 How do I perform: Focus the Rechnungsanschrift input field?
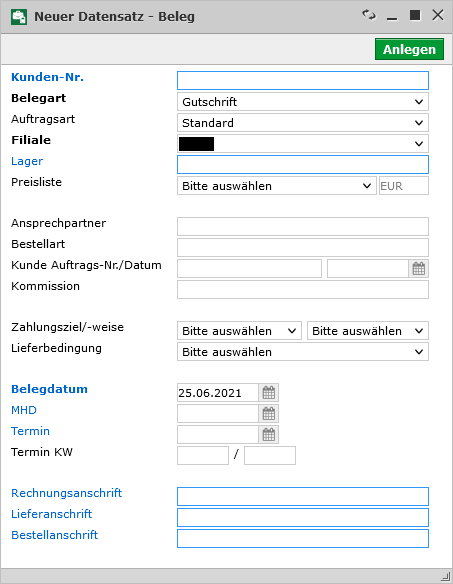point(303,496)
